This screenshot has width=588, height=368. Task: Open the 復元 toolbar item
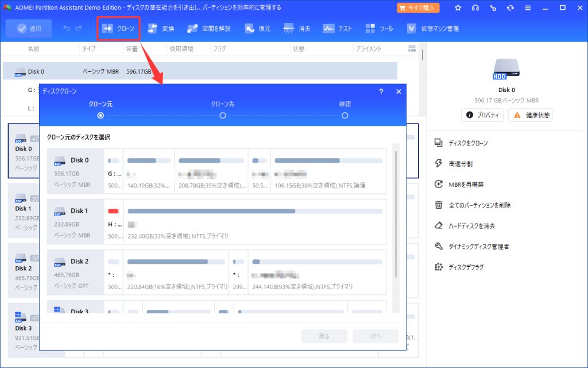[x=258, y=29]
